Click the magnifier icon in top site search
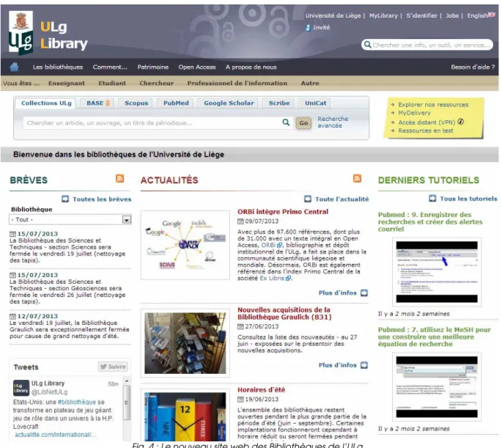 pos(368,45)
